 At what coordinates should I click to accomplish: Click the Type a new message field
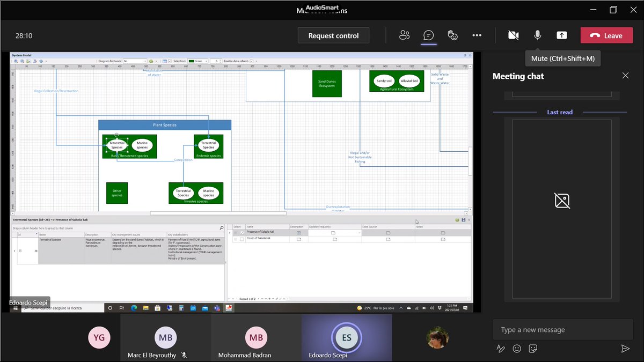tap(563, 330)
